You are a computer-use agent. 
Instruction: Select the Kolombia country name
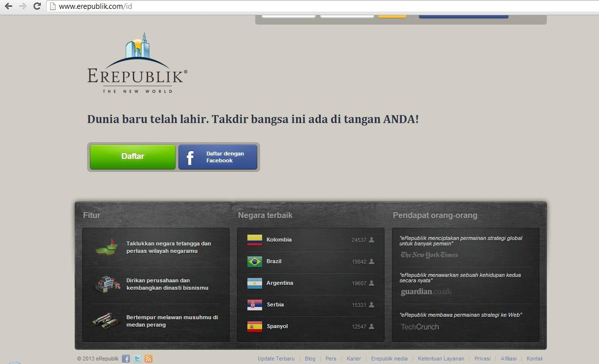point(279,240)
